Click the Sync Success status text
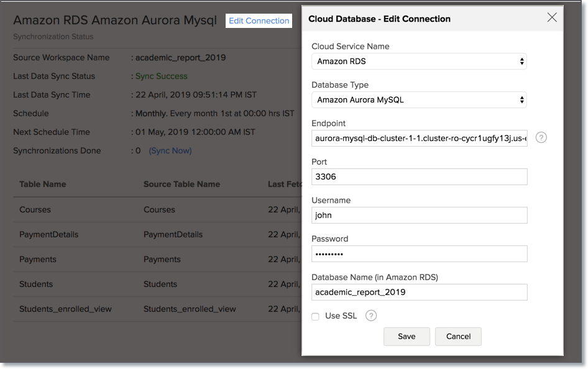Viewport: 588px width, 369px height. [161, 76]
